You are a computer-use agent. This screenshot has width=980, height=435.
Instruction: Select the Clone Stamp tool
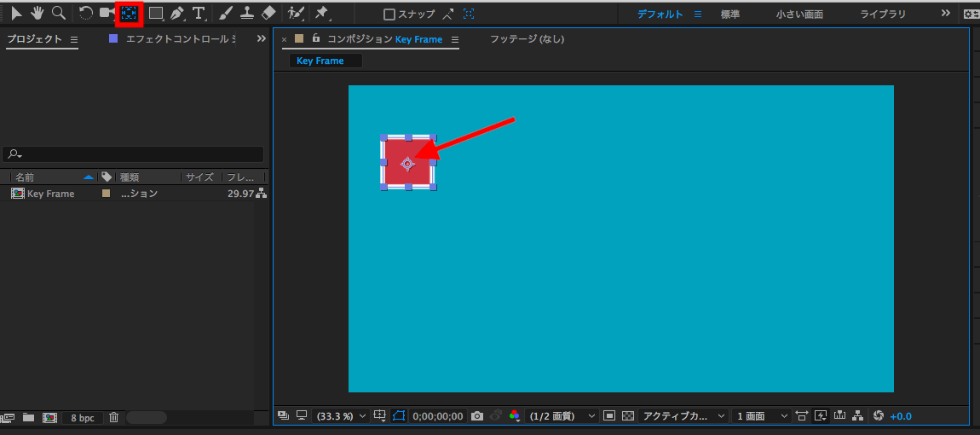pyautogui.click(x=247, y=13)
